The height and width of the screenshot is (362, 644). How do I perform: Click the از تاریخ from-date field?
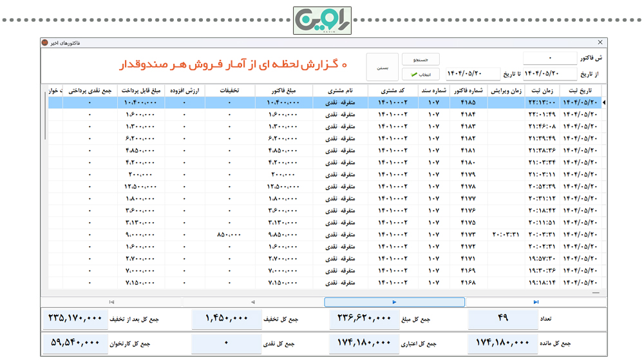(549, 74)
